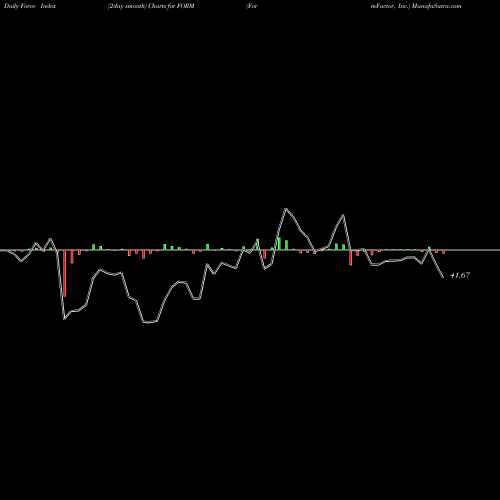Click the tallest red force index bar

click(65, 273)
